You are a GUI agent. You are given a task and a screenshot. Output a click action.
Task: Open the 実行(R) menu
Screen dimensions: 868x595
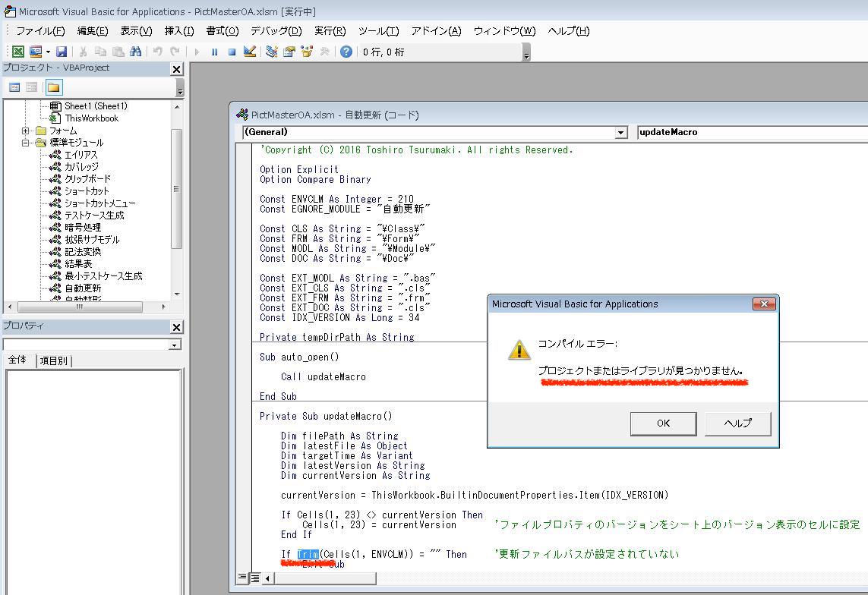pyautogui.click(x=330, y=31)
